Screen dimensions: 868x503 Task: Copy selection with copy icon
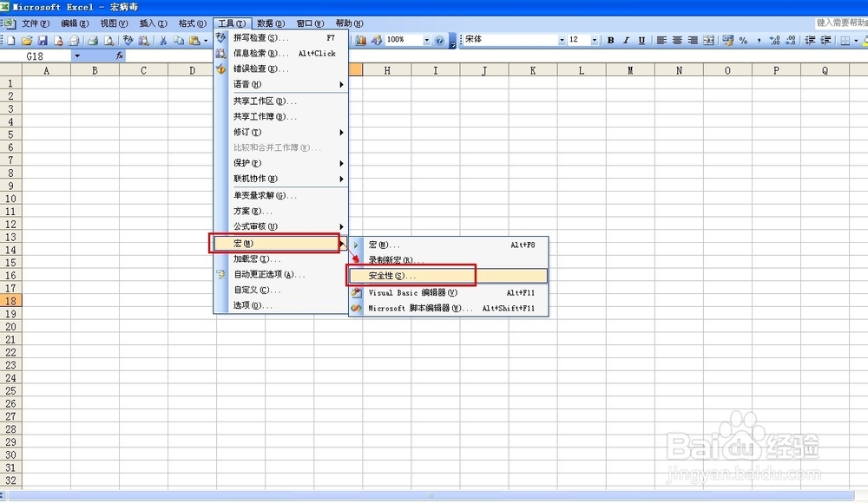point(179,41)
